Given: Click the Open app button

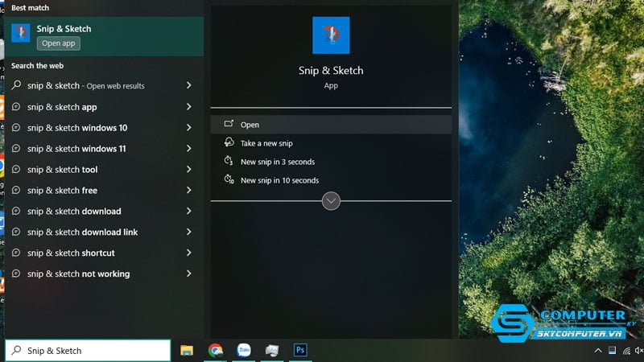Looking at the screenshot, I should [x=58, y=43].
